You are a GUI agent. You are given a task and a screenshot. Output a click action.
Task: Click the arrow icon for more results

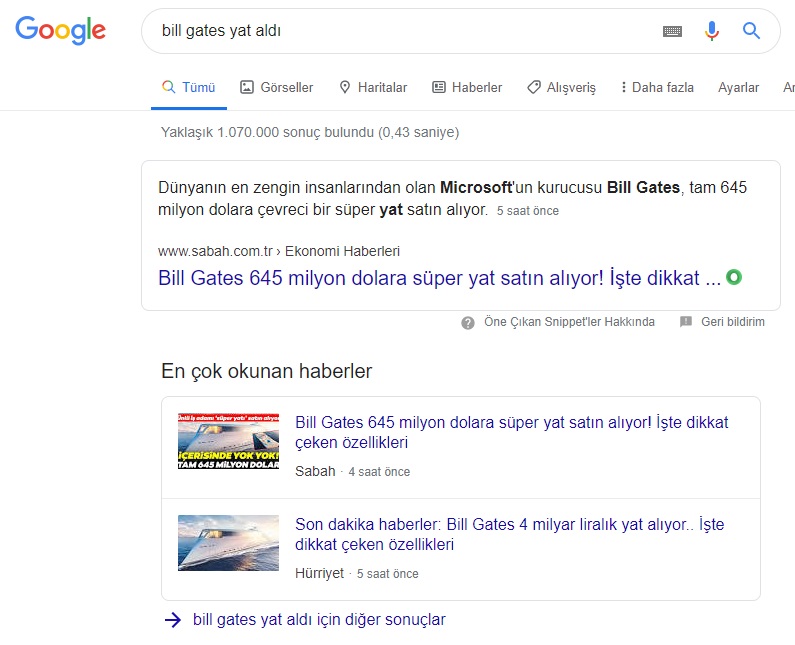[173, 620]
